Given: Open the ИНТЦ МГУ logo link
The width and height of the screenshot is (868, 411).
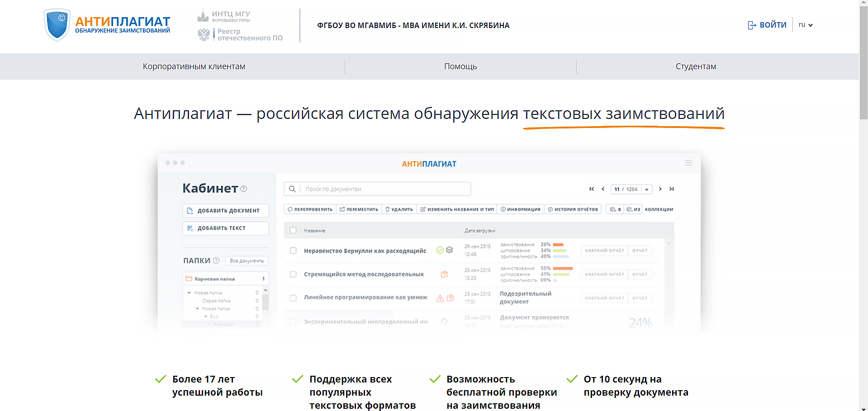Looking at the screenshot, I should pos(224,16).
